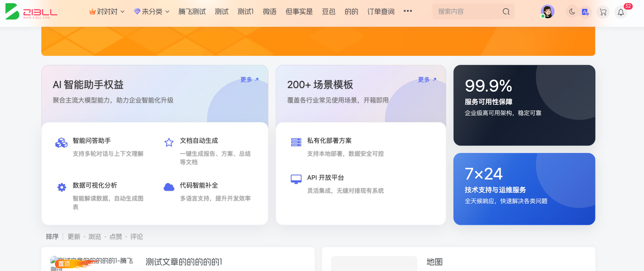The image size is (644, 271).
Task: Click the orange banner at top
Action: 318,41
